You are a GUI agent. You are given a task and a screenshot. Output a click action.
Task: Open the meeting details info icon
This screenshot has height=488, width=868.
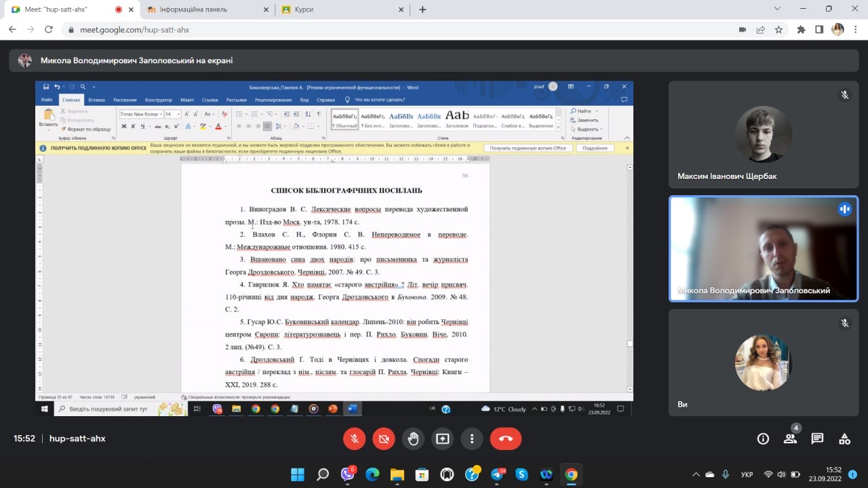pyautogui.click(x=763, y=439)
